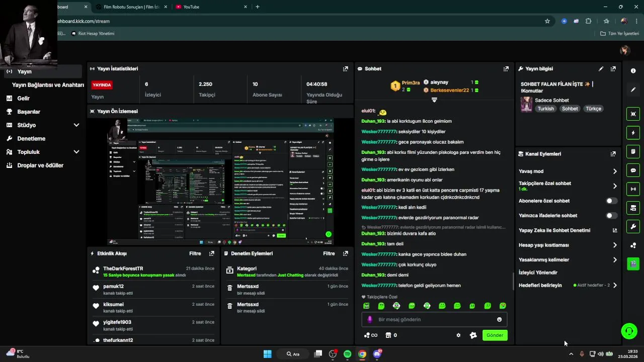This screenshot has height=362, width=644.
Task: Click the three-dots icon in right sidebar
Action: (633, 245)
